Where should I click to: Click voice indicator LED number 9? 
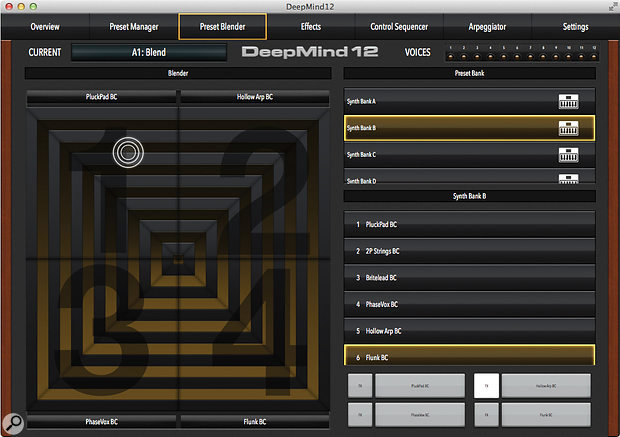pyautogui.click(x=556, y=57)
